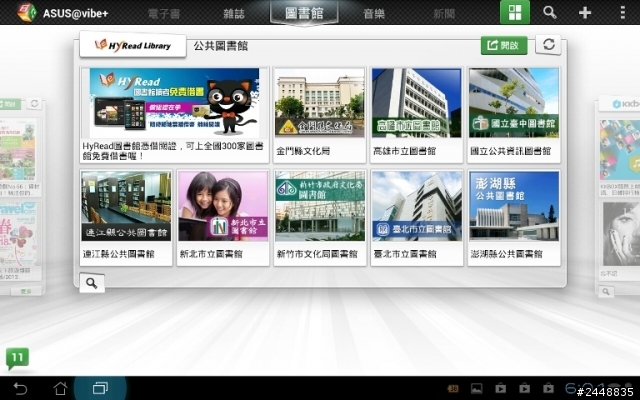The width and height of the screenshot is (640, 400).
Task: Search in the right KKBOX panel
Action: [606, 291]
